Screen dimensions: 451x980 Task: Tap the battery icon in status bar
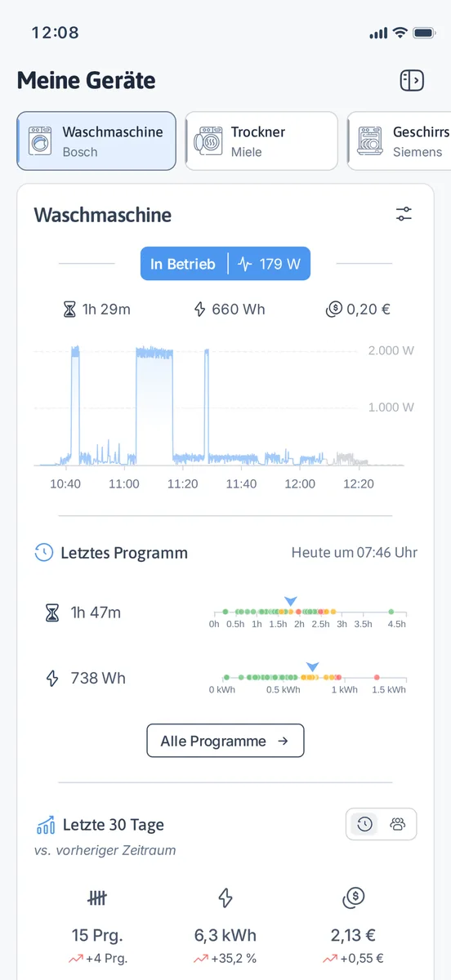424,33
